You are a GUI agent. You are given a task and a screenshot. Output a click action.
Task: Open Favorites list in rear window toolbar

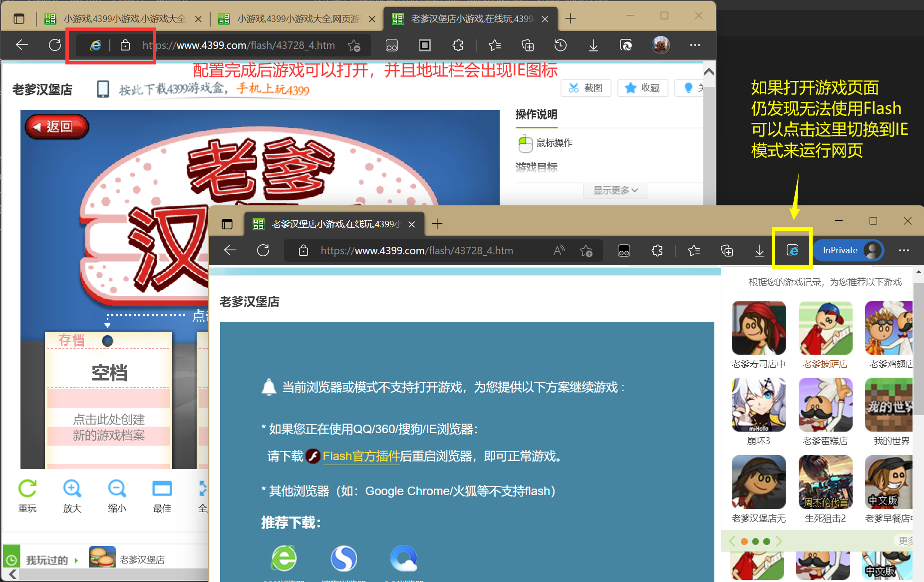click(494, 45)
